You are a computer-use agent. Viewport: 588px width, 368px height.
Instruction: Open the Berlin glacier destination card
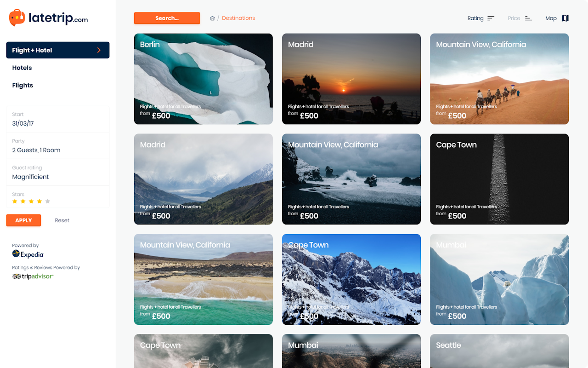pos(204,79)
